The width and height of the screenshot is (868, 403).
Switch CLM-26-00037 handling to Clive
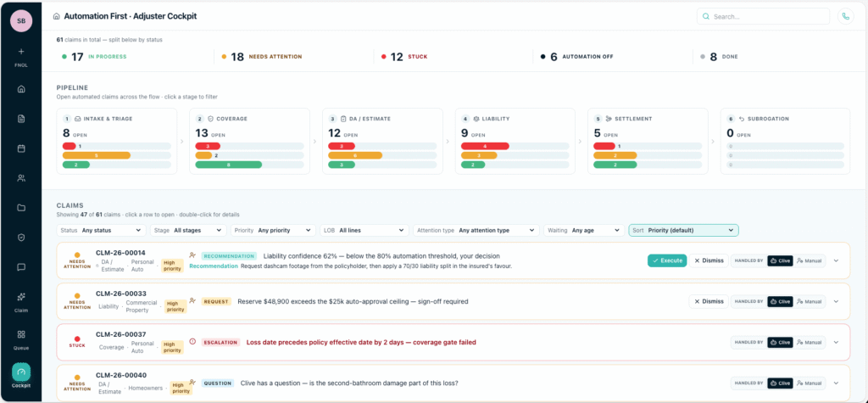click(780, 343)
